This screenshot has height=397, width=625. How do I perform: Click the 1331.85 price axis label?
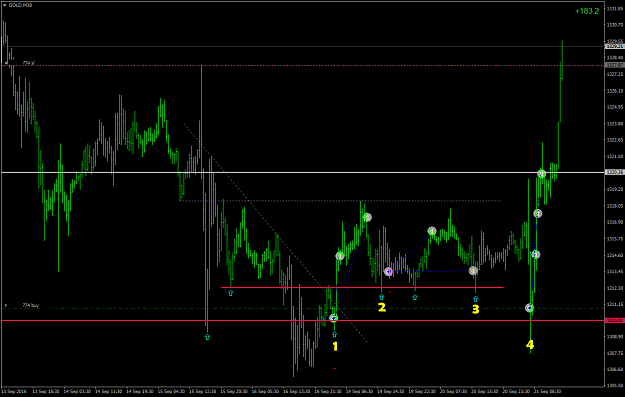(615, 8)
